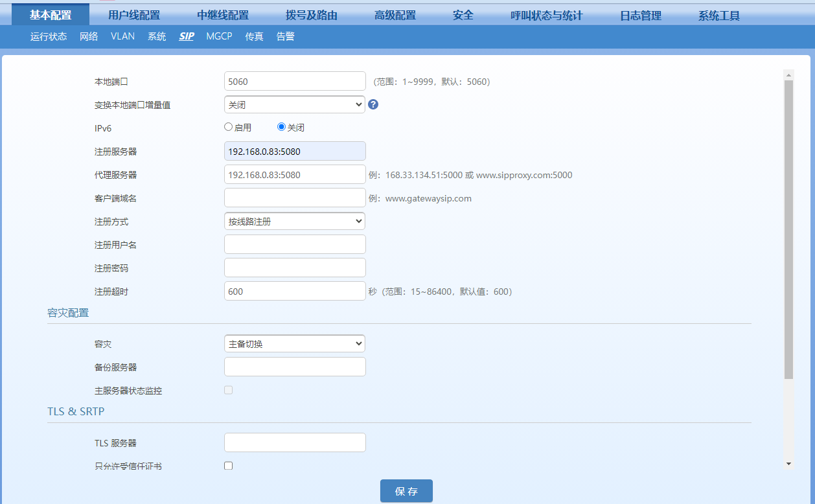Screen dimensions: 815x504
Task: Focus the 注册服务器 address field
Action: [x=294, y=151]
